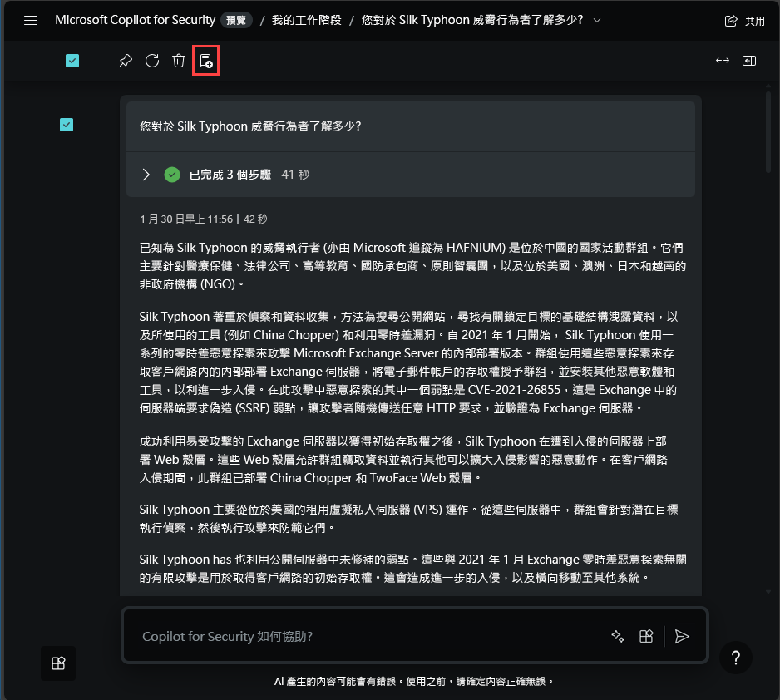
Task: Open prompts sparkle icon in prompt bar
Action: pyautogui.click(x=618, y=636)
